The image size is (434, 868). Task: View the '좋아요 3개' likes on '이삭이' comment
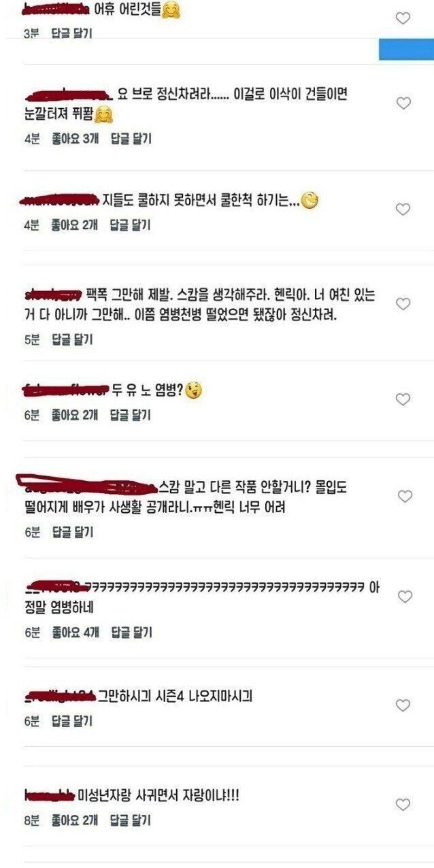click(x=75, y=139)
